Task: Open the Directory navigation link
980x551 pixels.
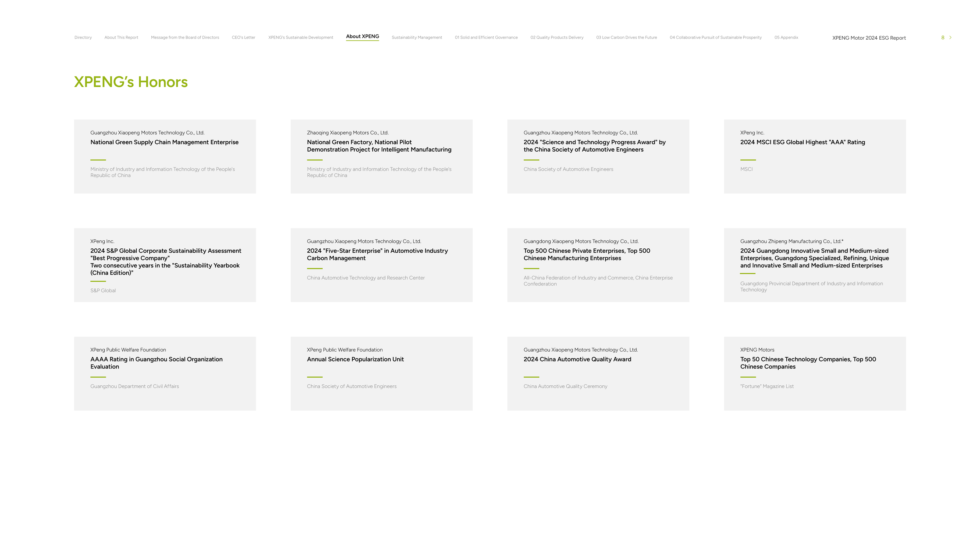Action: pyautogui.click(x=83, y=37)
